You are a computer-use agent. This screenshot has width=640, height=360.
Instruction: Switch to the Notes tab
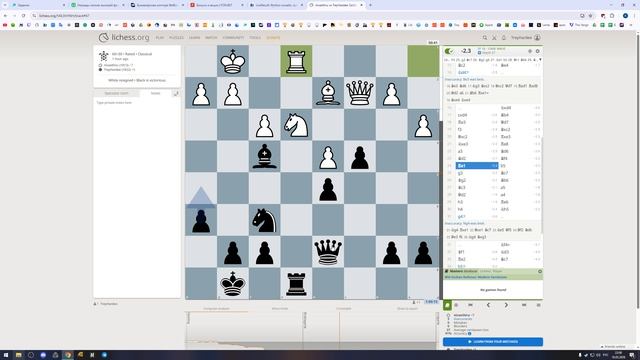[x=156, y=93]
